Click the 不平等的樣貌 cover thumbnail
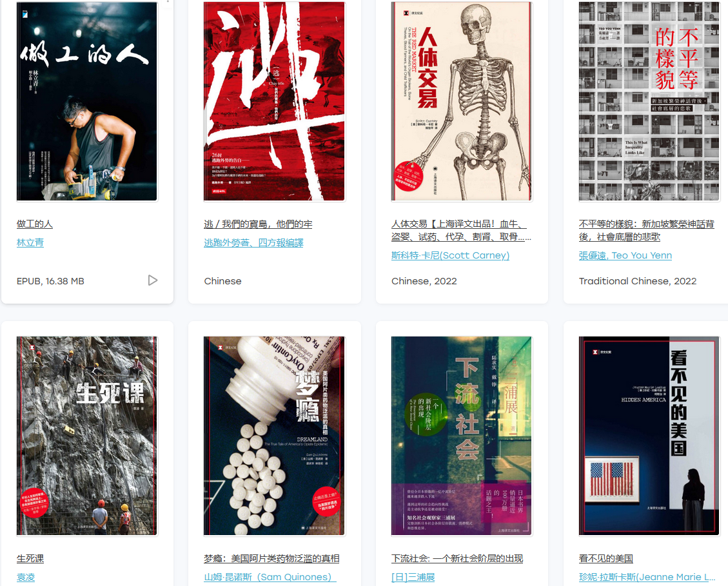 coord(649,101)
